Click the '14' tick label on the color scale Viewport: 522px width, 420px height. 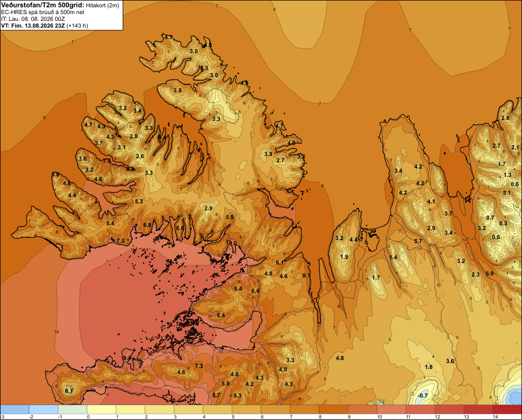pyautogui.click(x=495, y=417)
